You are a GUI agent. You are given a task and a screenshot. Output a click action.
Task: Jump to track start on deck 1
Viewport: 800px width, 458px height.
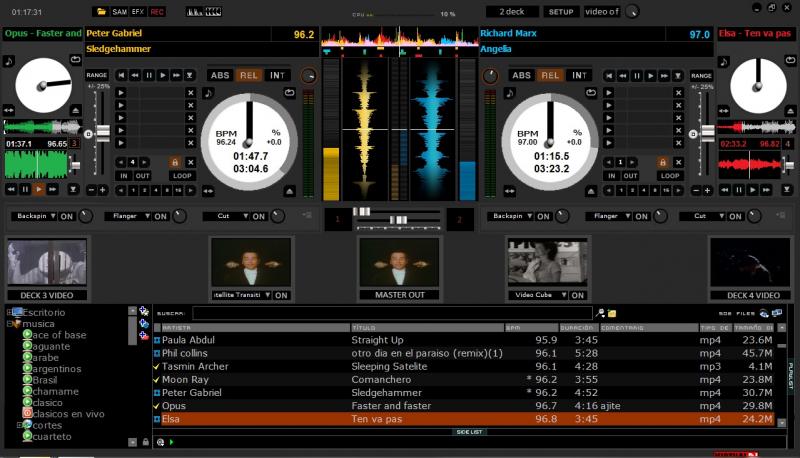[x=121, y=75]
